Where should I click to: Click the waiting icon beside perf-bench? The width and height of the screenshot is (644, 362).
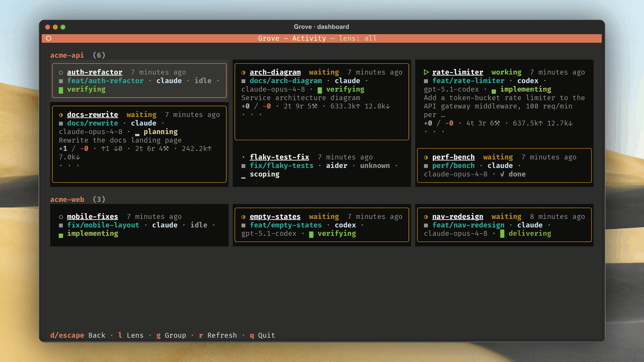pyautogui.click(x=426, y=158)
